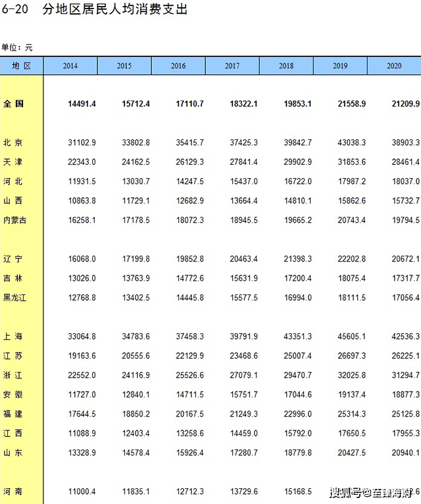Select the 2019 column header
Viewport: 421px width, 504px height.
[x=340, y=66]
